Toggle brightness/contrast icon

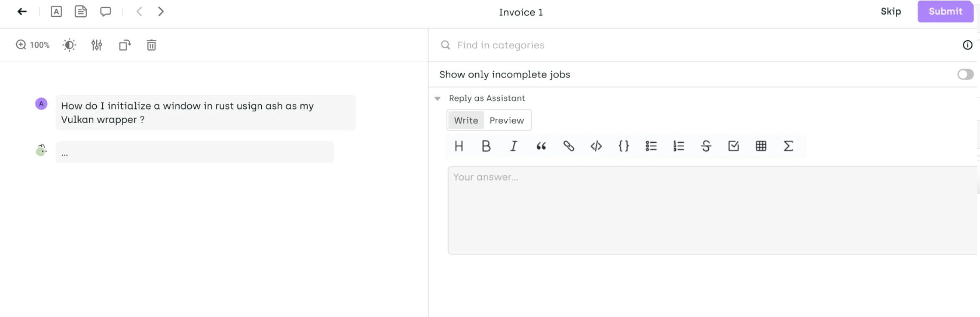pyautogui.click(x=69, y=45)
